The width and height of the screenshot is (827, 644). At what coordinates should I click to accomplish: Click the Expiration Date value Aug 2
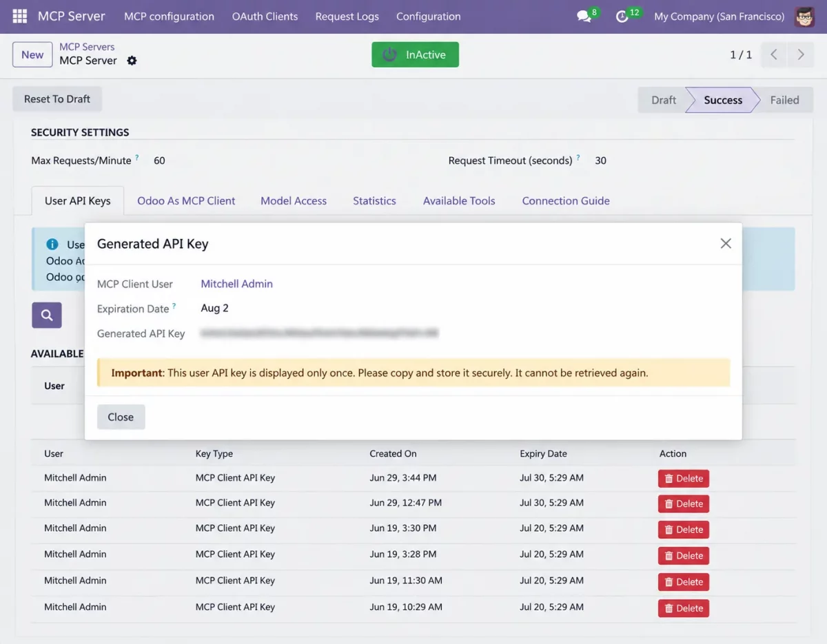coord(214,308)
